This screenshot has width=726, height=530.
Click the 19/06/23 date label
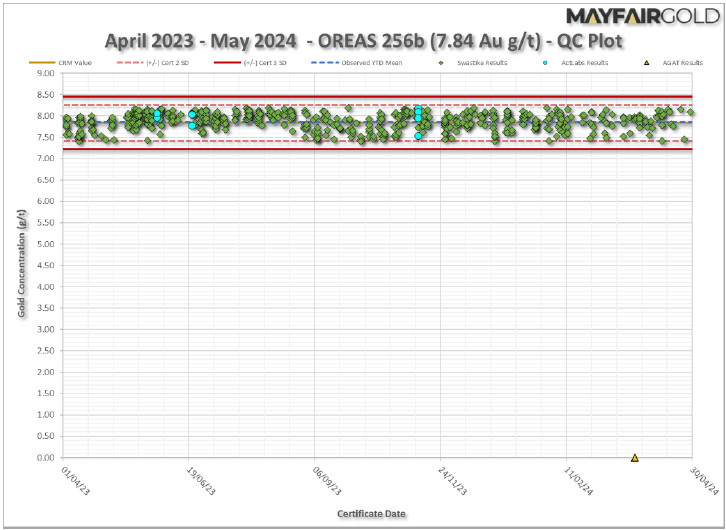click(x=201, y=480)
